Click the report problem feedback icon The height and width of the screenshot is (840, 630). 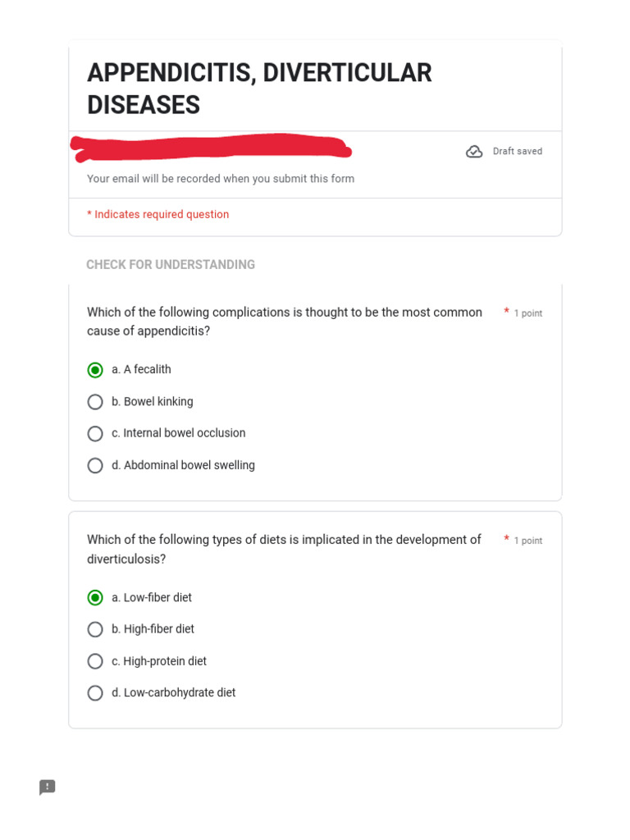click(x=48, y=787)
